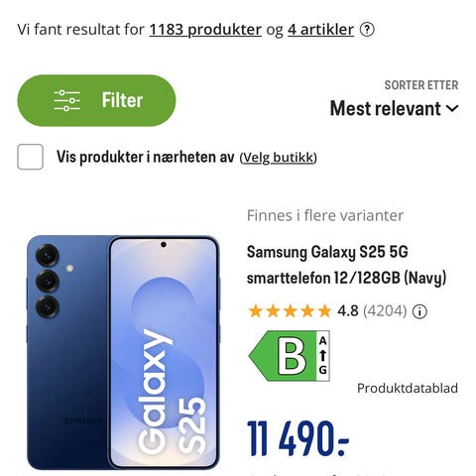Click the five star rating icons
This screenshot has width=476, height=476.
pyautogui.click(x=290, y=311)
